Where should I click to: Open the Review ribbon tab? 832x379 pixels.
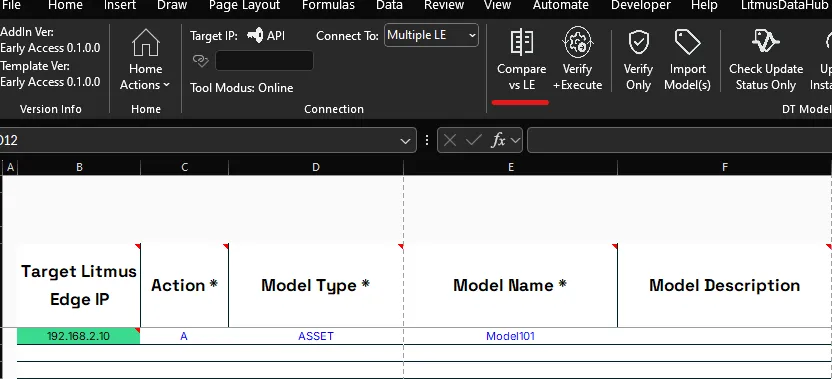pos(444,5)
